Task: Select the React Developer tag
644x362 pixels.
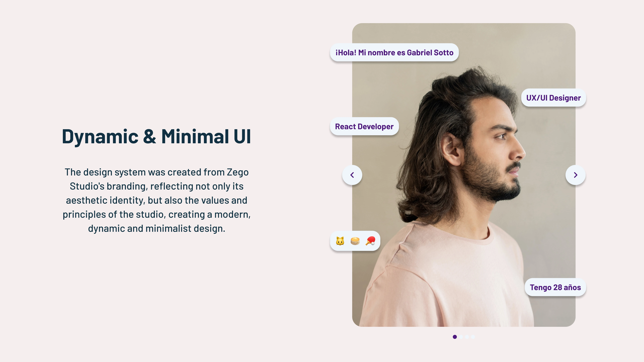Action: [364, 126]
